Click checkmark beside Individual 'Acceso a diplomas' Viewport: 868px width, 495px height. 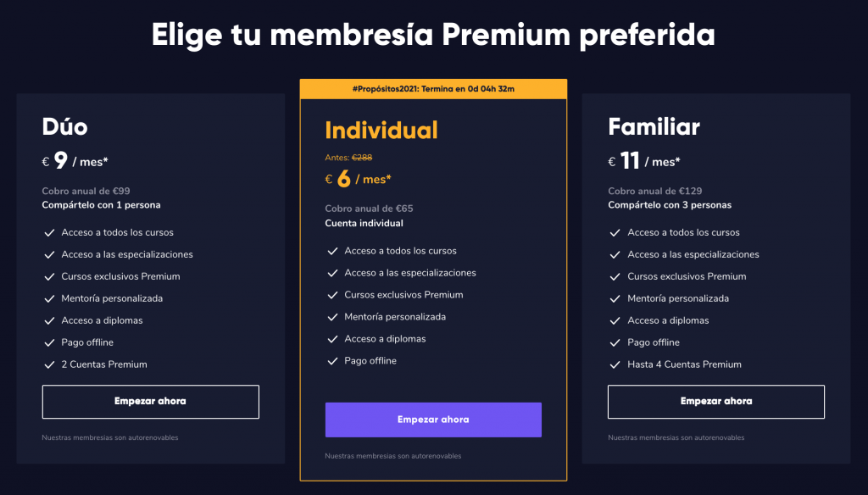click(x=331, y=339)
